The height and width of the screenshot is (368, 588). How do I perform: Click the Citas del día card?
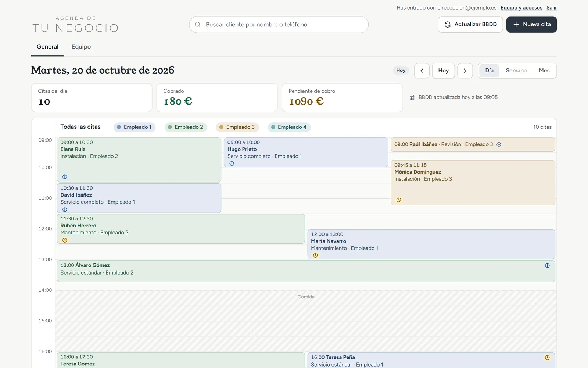92,98
